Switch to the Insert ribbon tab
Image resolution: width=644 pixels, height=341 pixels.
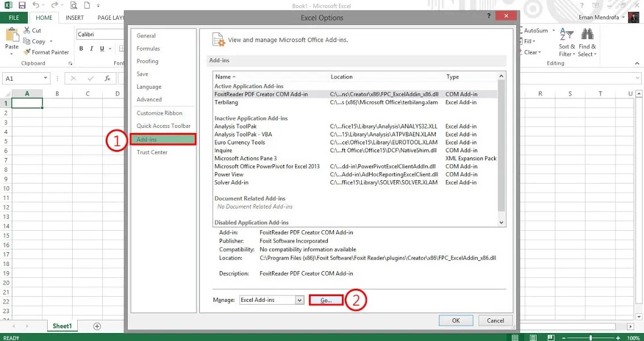pos(74,18)
